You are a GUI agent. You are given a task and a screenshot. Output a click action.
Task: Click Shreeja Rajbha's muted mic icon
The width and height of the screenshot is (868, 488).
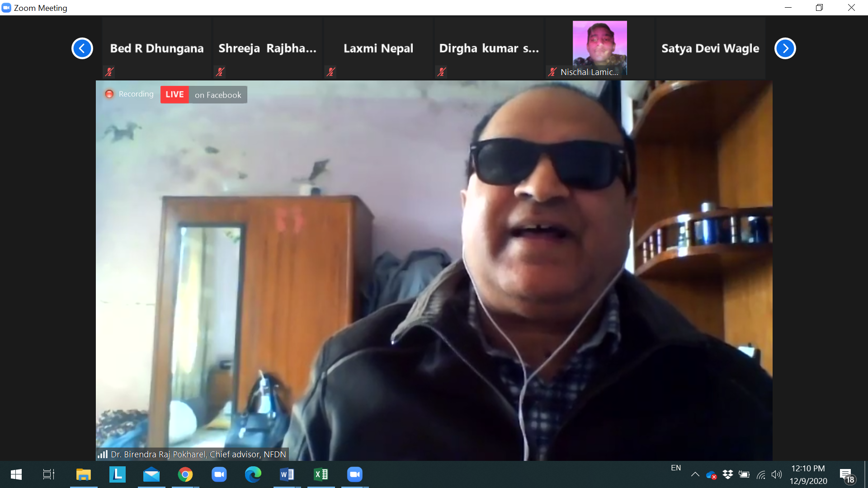(220, 72)
